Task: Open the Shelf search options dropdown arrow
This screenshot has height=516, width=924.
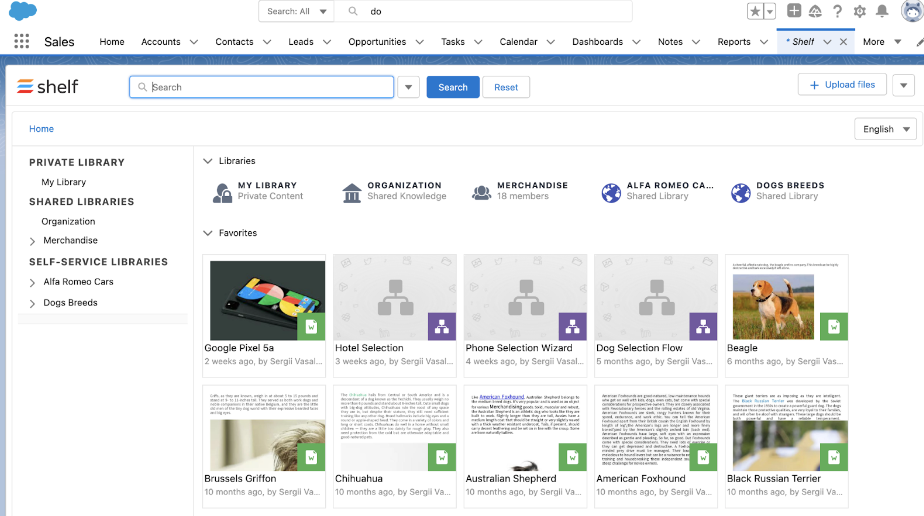Action: pyautogui.click(x=408, y=87)
